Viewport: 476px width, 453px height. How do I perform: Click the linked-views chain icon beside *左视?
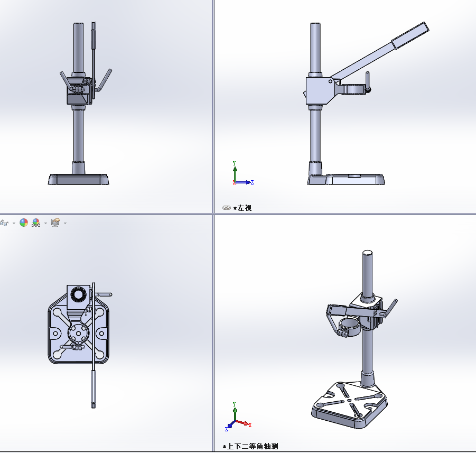[227, 208]
